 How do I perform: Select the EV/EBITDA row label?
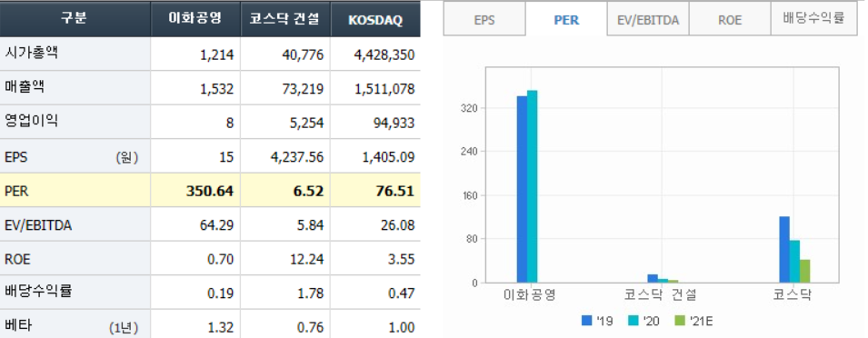coord(37,225)
